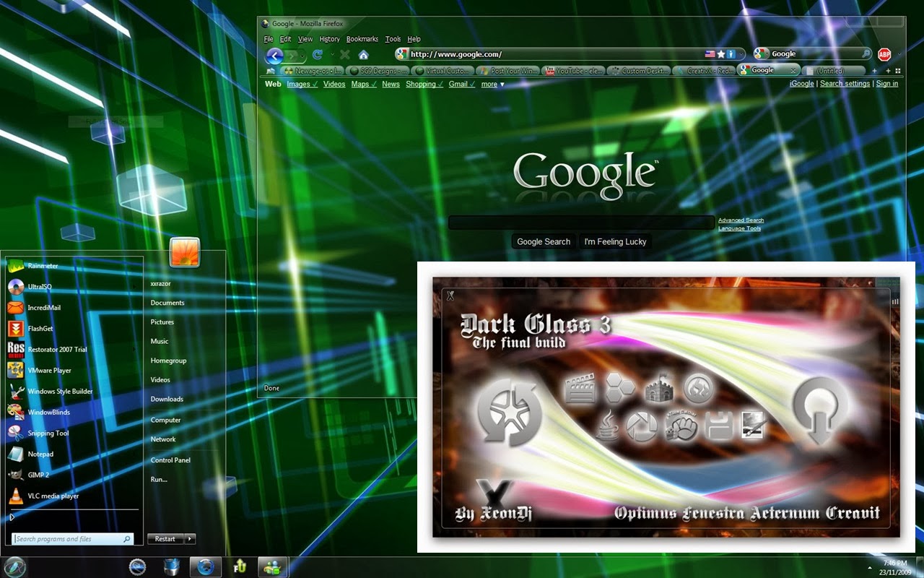Switch to the SG9 Designs tab
924x578 pixels.
[x=378, y=71]
